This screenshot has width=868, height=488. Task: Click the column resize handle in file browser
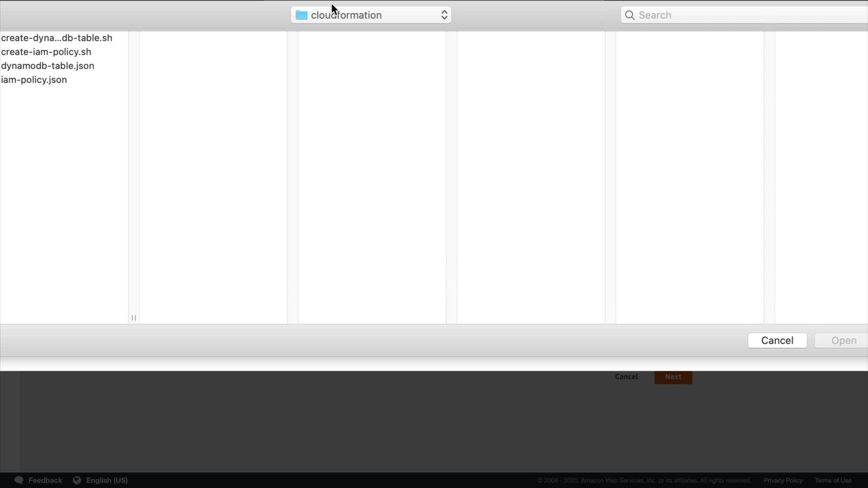coord(134,318)
